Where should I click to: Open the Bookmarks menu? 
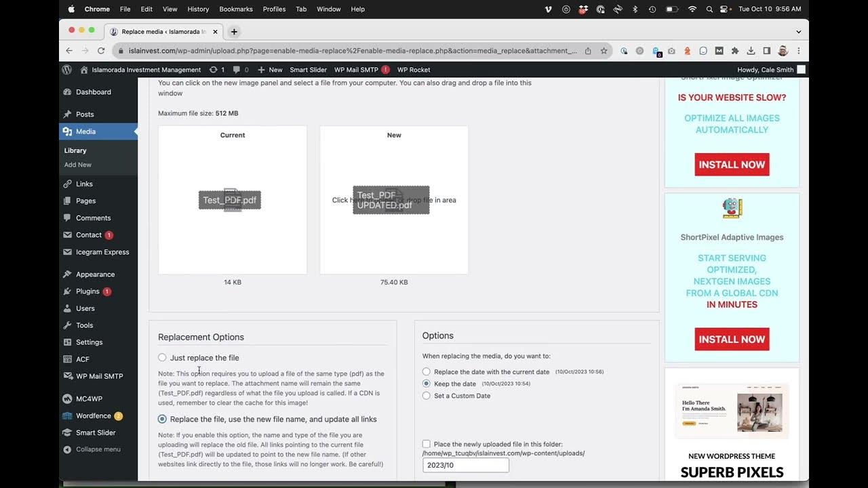click(x=236, y=9)
